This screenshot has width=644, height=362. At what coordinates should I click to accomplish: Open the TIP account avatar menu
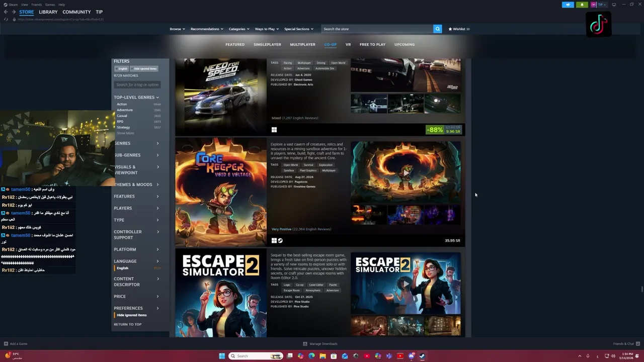[599, 5]
